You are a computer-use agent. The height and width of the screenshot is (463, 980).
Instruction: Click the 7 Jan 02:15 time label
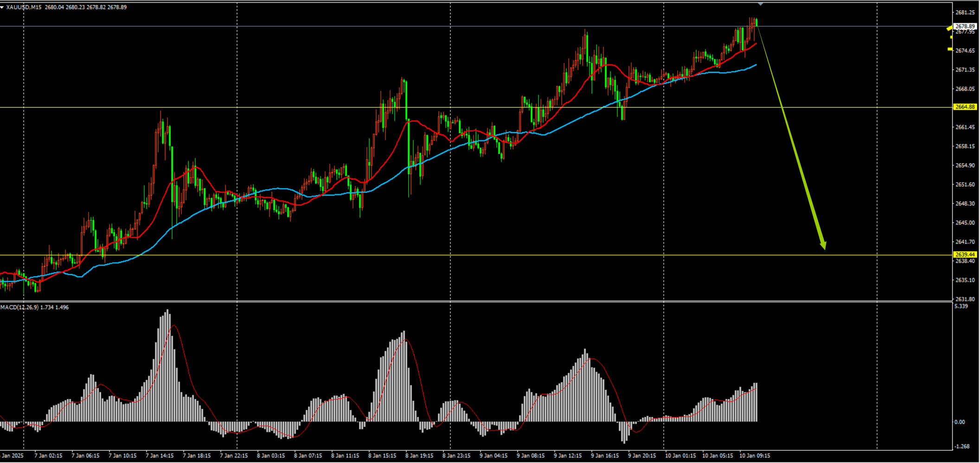point(49,456)
